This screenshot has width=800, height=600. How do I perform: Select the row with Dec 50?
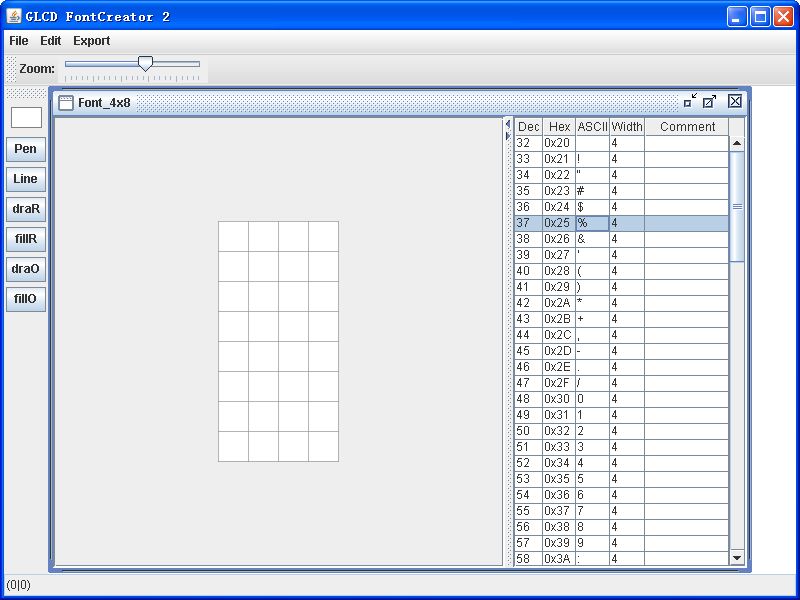click(x=621, y=431)
